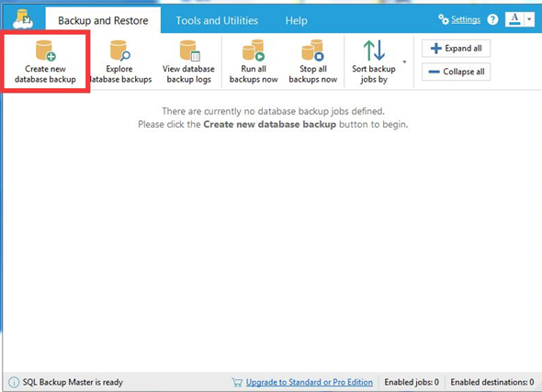This screenshot has width=542, height=392.
Task: Open Sort backup jobs dropdown arrow
Action: tap(404, 62)
